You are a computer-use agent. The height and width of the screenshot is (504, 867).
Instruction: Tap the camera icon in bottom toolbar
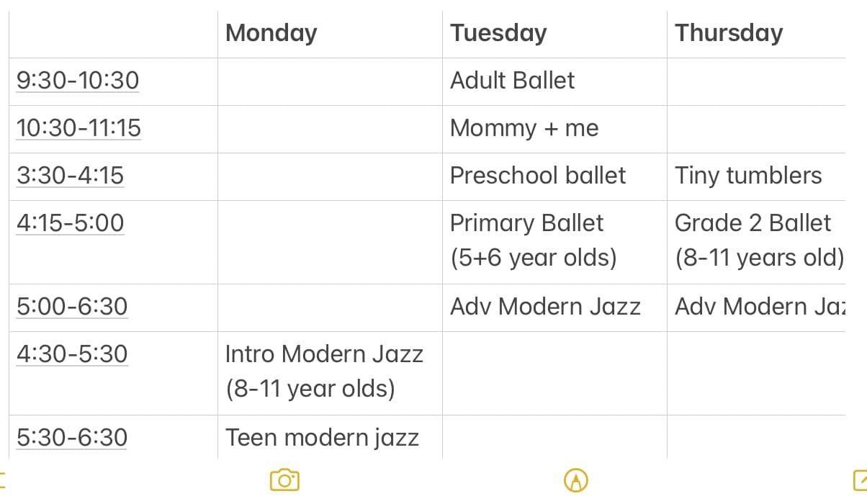pyautogui.click(x=284, y=480)
